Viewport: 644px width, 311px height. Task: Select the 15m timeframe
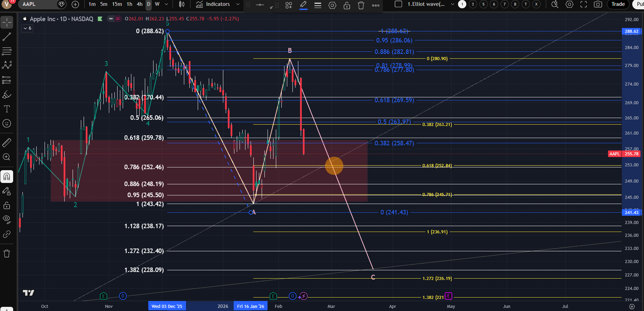click(117, 4)
